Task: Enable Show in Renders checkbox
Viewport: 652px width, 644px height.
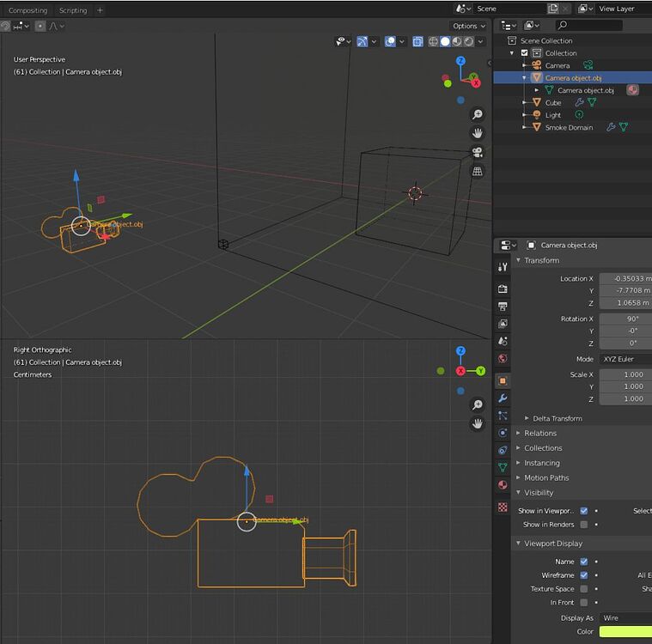Action: [584, 525]
